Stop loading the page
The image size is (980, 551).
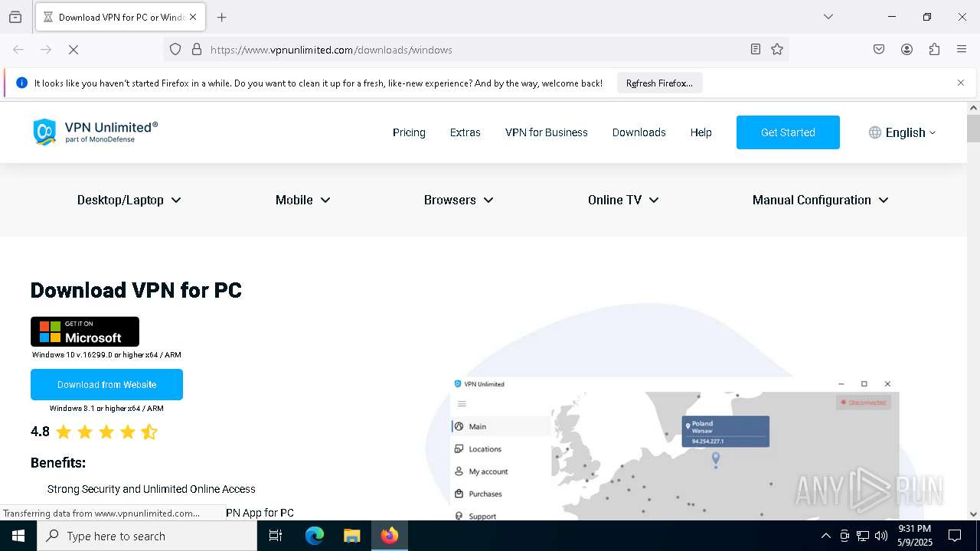pos(73,50)
